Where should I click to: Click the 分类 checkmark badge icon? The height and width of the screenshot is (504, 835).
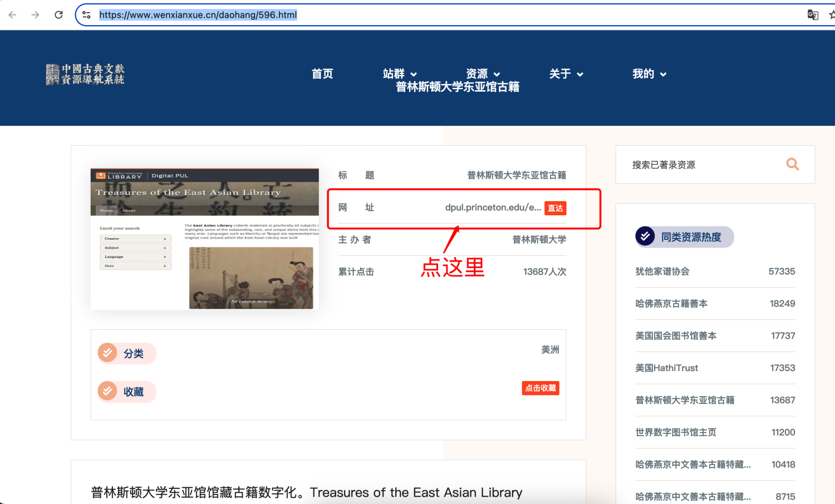pyautogui.click(x=107, y=353)
